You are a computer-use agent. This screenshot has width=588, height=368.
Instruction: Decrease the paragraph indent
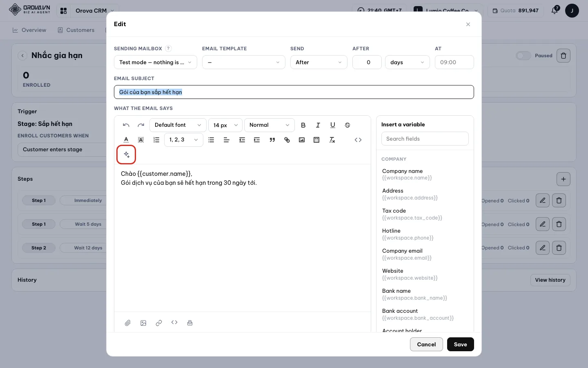242,140
